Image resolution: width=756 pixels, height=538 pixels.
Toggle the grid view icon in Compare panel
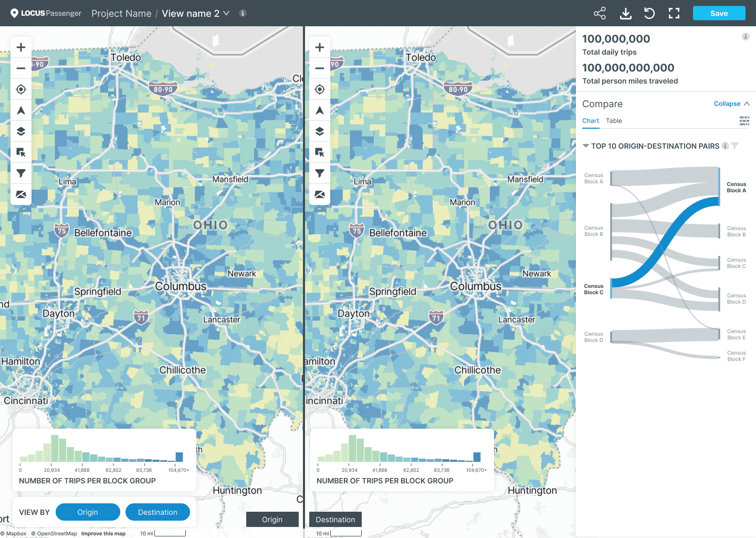tap(744, 121)
